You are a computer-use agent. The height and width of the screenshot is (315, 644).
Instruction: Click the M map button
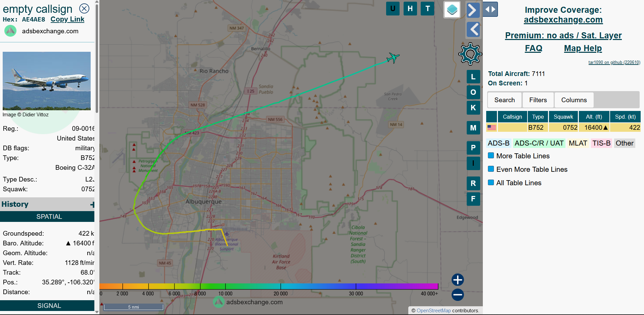(x=473, y=128)
